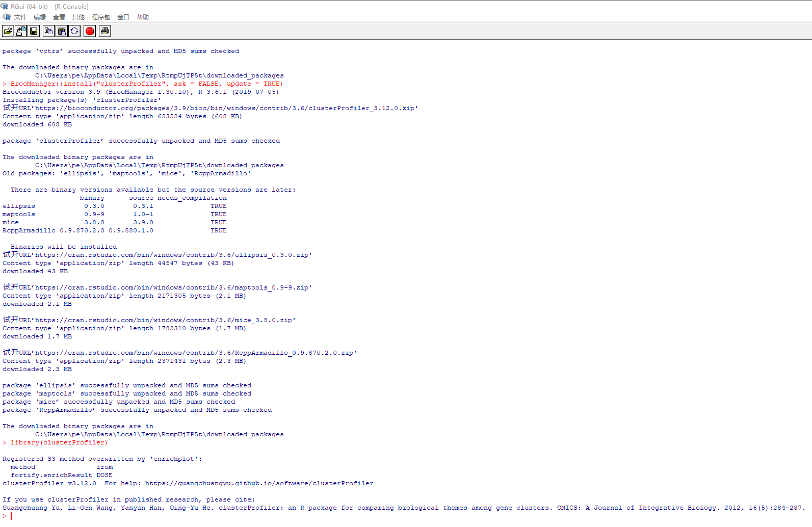Click 'package vctrs successfully unpacked' line
Screen dimensions: 812x527
pyautogui.click(x=121, y=51)
